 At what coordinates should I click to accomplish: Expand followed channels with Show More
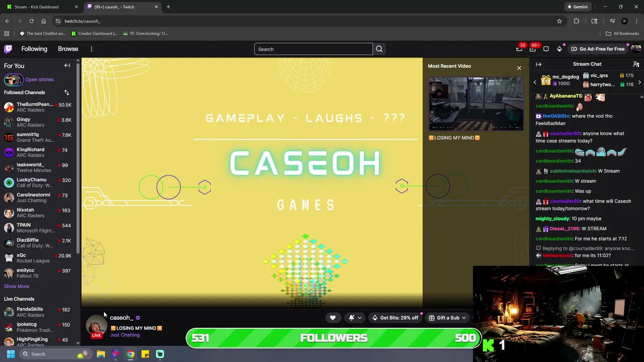pos(17,286)
